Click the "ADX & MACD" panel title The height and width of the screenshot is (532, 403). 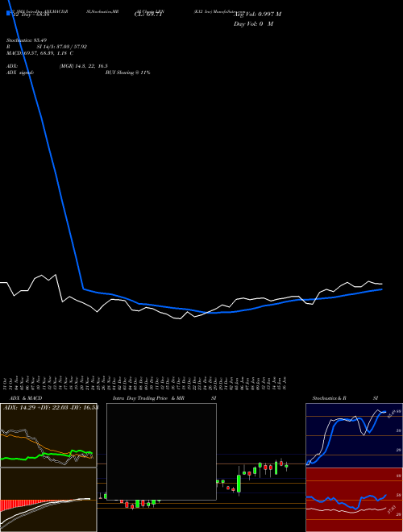point(26,398)
